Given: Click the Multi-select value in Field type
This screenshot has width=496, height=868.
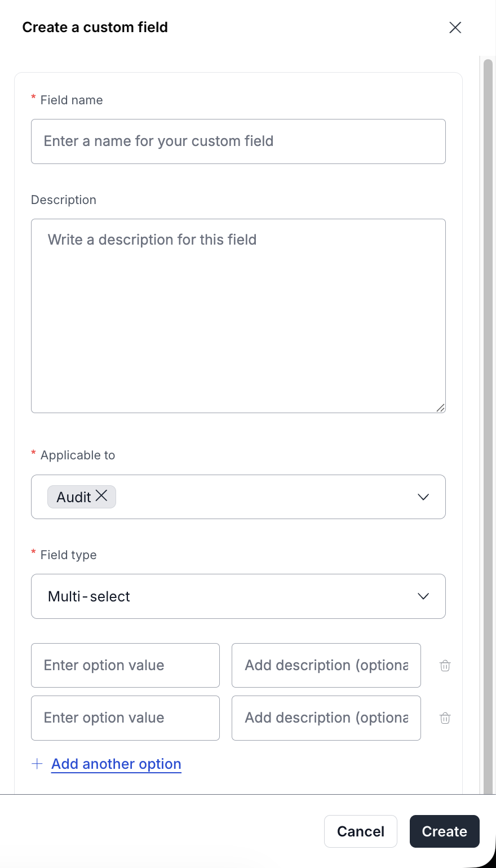Looking at the screenshot, I should pyautogui.click(x=89, y=596).
